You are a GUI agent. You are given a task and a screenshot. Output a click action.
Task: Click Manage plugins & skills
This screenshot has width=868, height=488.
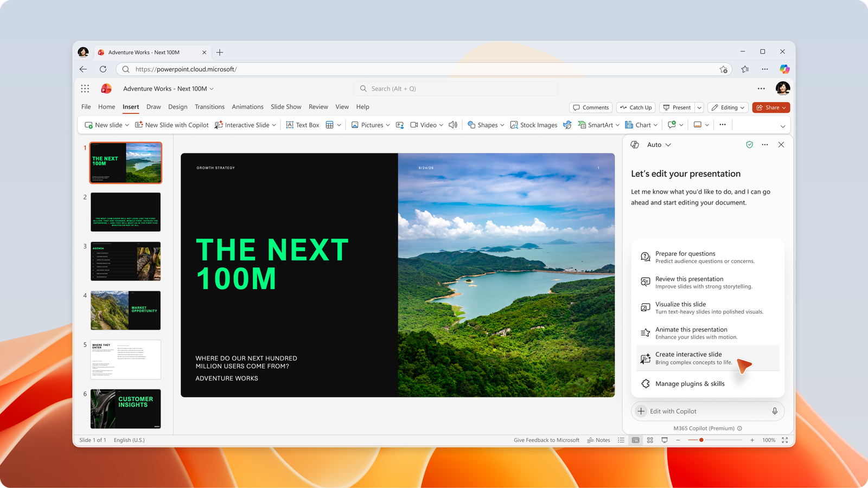click(x=707, y=384)
